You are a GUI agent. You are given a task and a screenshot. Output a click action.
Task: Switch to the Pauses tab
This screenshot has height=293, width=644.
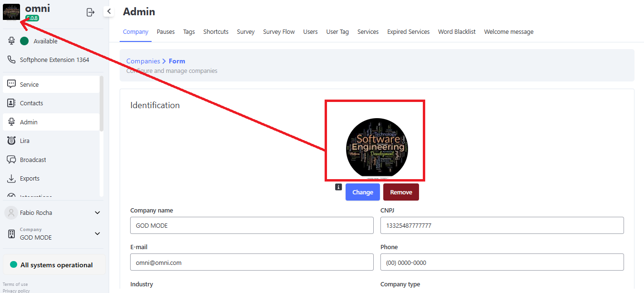pos(166,32)
